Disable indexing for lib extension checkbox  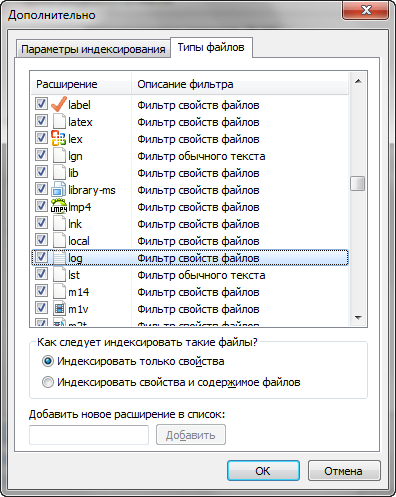click(41, 171)
